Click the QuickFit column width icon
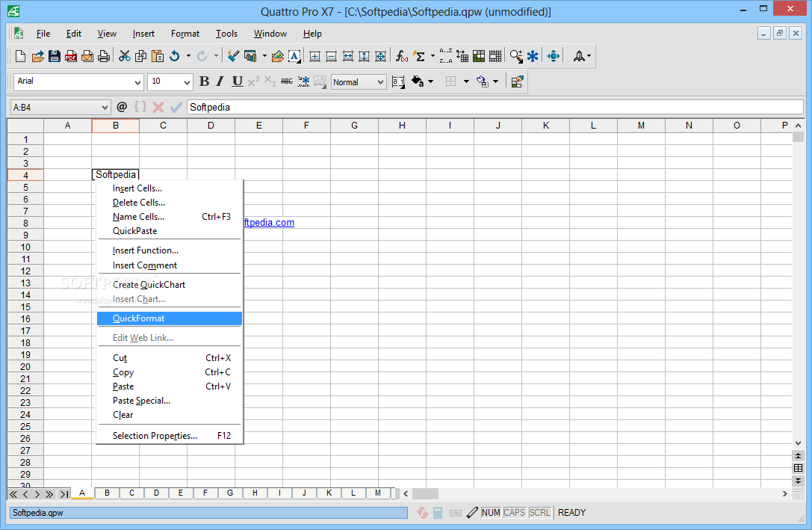This screenshot has width=812, height=530. click(348, 56)
